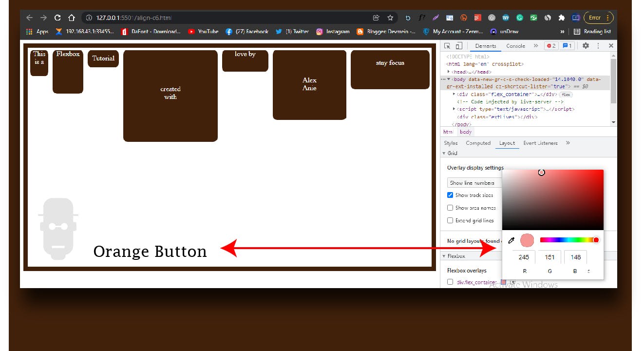This screenshot has width=644, height=351.
Task: Click the f? font finder extension icon
Action: (x=422, y=18)
